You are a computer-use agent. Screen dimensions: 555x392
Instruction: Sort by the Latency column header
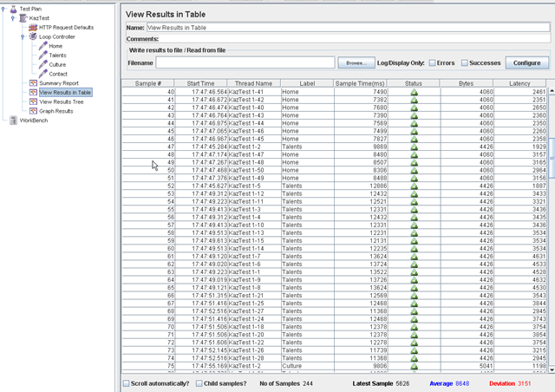click(x=519, y=83)
